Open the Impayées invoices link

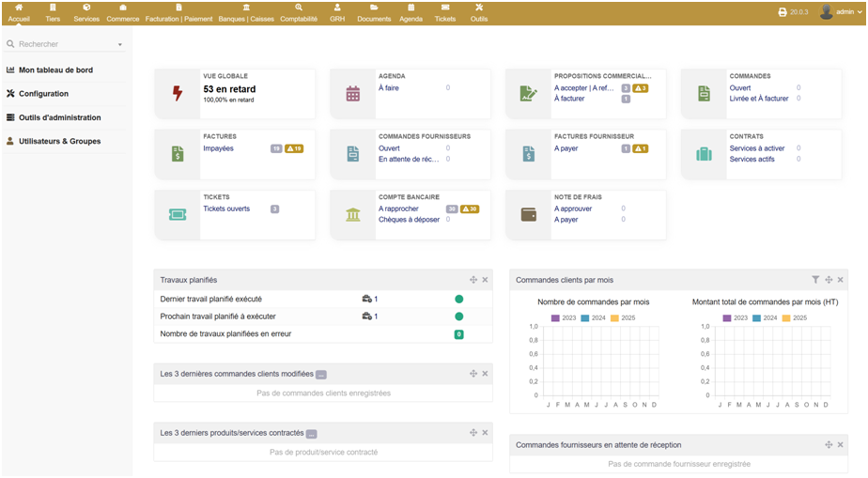218,148
